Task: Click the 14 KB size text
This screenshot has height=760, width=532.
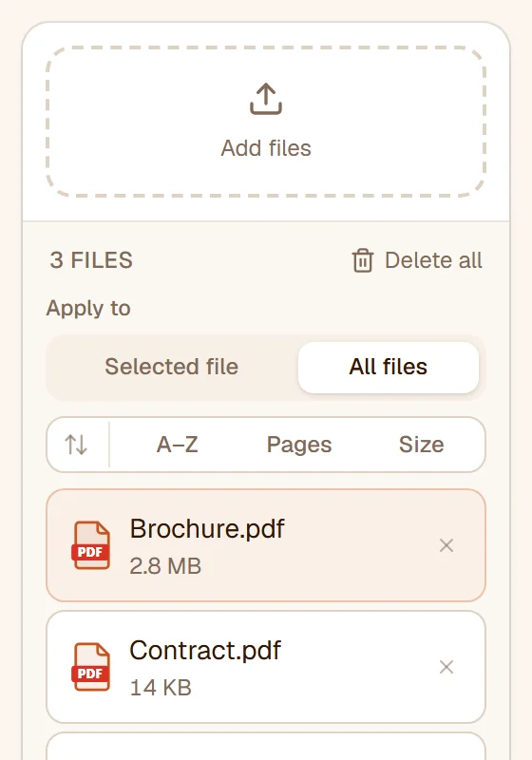Action: tap(161, 688)
